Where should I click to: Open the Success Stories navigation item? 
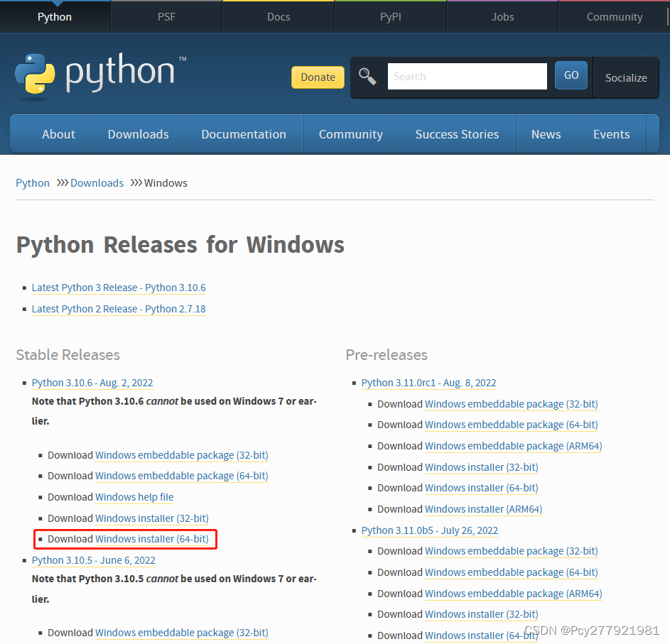[x=457, y=134]
